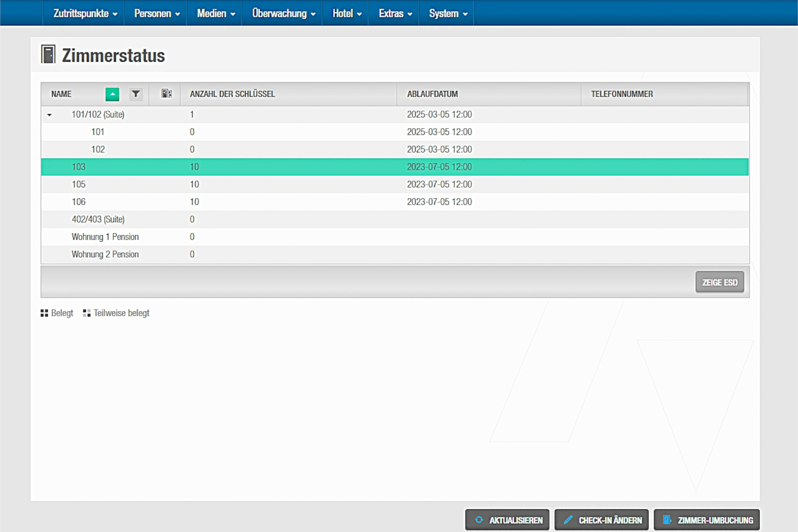The width and height of the screenshot is (798, 532).
Task: Open the Zutrittspunkte dropdown menu
Action: pos(85,14)
